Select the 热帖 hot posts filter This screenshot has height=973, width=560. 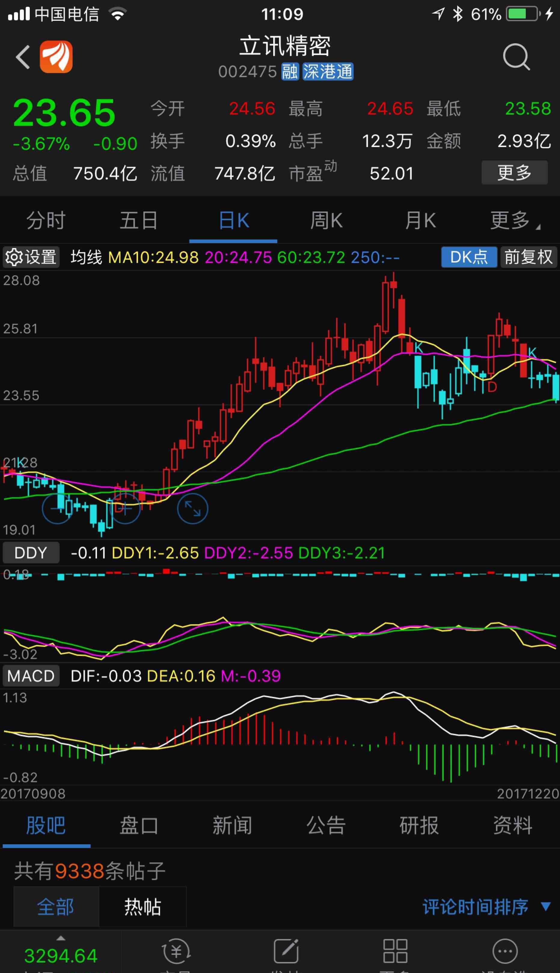(x=143, y=907)
